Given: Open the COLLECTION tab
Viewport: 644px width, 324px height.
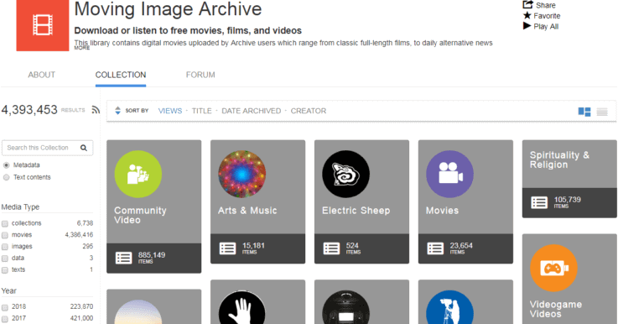Looking at the screenshot, I should pos(121,75).
